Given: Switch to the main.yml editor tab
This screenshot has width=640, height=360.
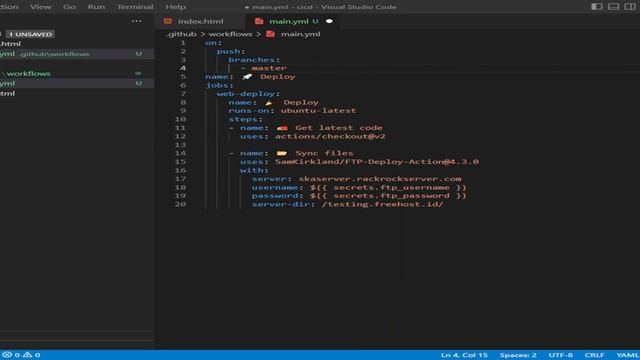Looking at the screenshot, I should click(x=292, y=21).
